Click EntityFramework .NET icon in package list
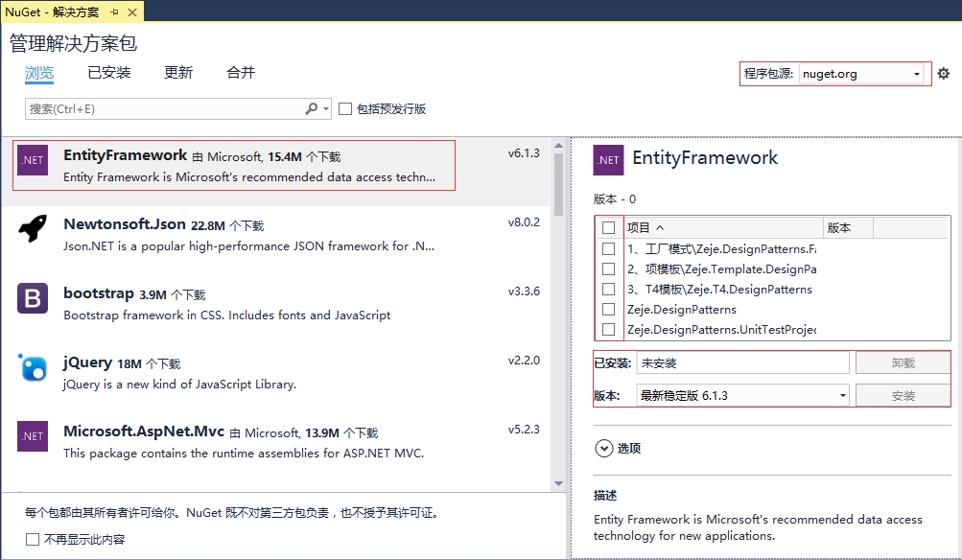The width and height of the screenshot is (962, 560). (33, 160)
